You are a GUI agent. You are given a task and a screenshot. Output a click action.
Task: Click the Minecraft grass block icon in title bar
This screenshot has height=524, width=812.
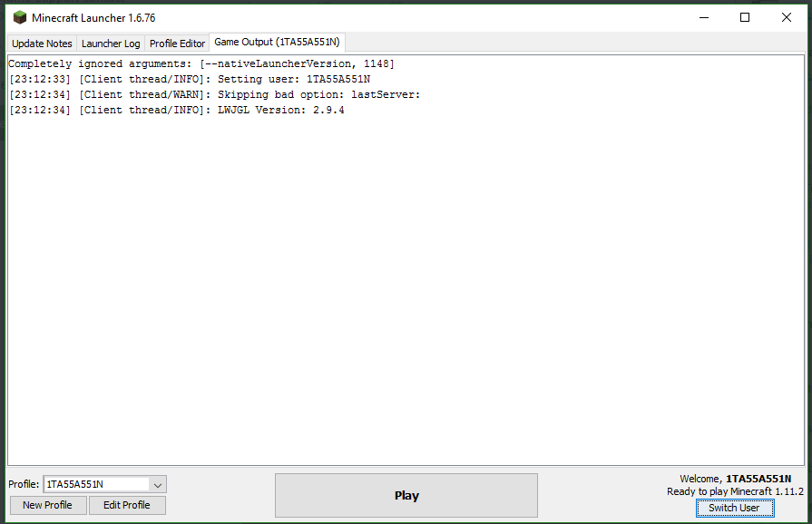pos(20,17)
